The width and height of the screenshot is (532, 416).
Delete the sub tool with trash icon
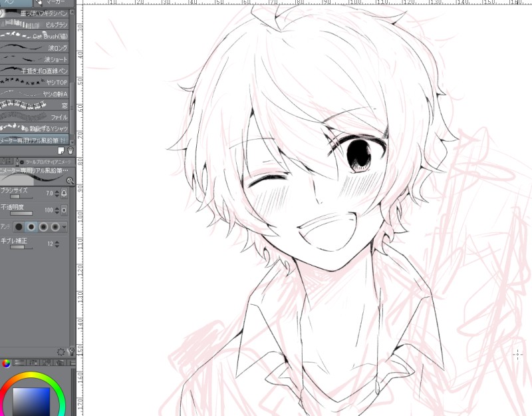(70, 150)
